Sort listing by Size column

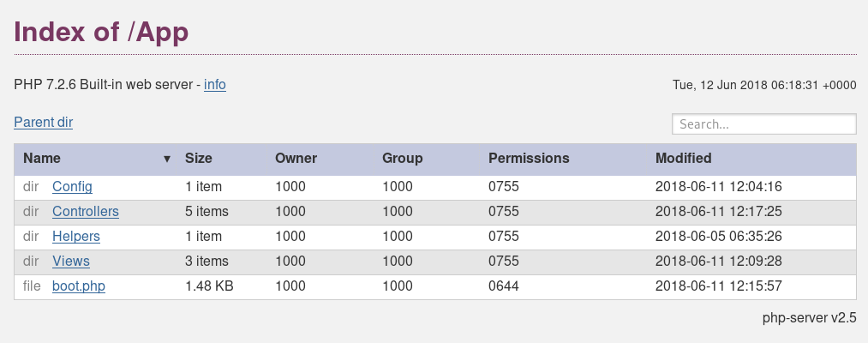point(199,159)
